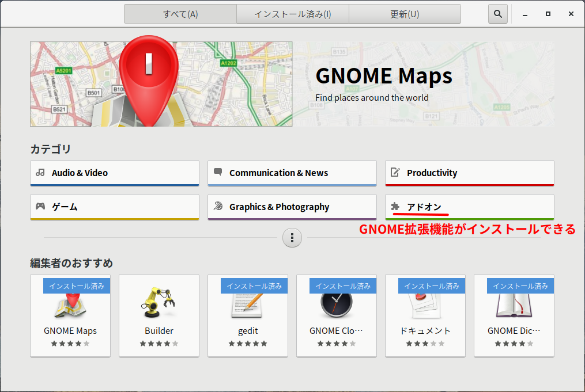Viewport: 585px width, 392px height.
Task: Minimize the software center window
Action: click(525, 14)
